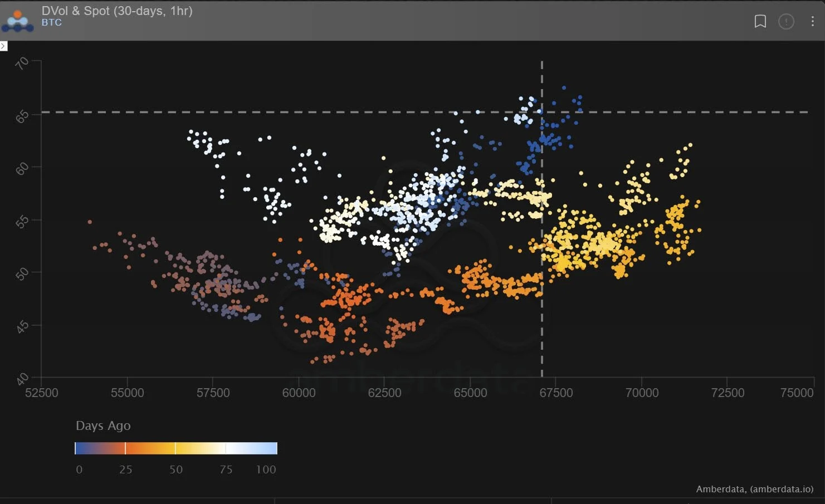This screenshot has height=504, width=825.
Task: Open the chart info alert icon
Action: (x=786, y=21)
